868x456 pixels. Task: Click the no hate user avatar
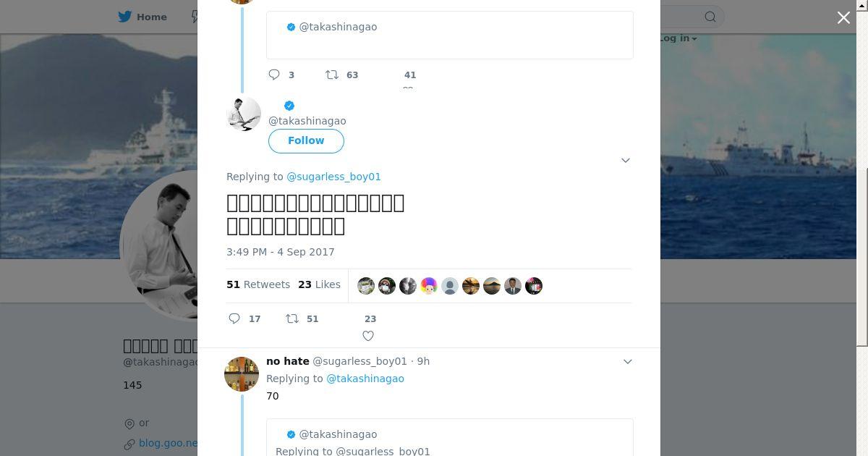242,373
